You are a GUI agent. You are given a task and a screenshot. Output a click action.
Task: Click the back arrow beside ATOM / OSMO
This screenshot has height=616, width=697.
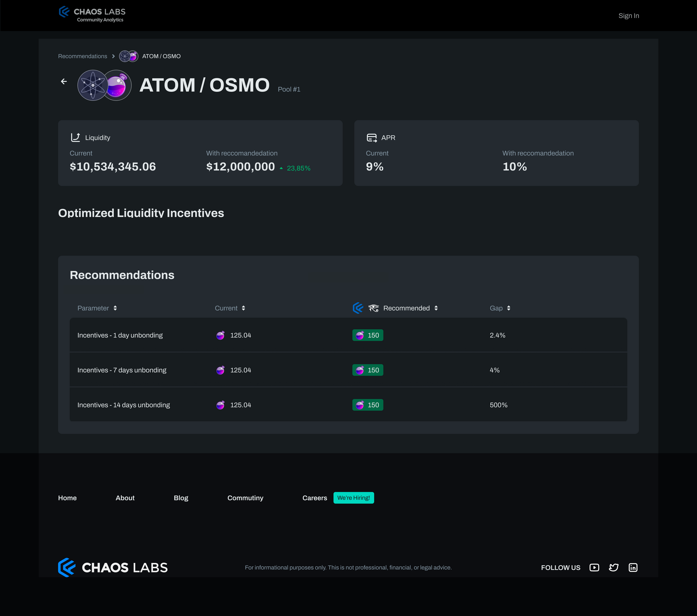pyautogui.click(x=64, y=82)
